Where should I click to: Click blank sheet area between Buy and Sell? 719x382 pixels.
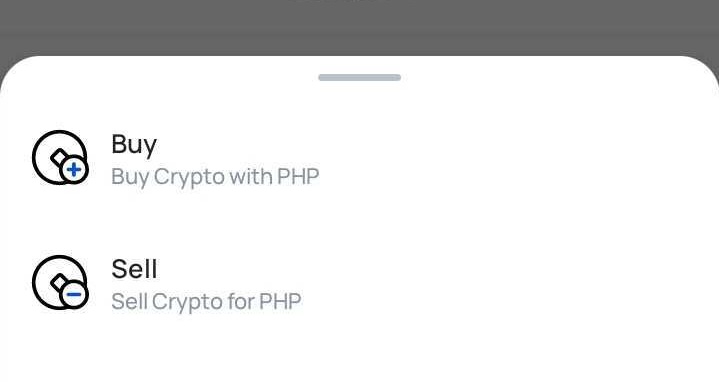click(x=360, y=221)
